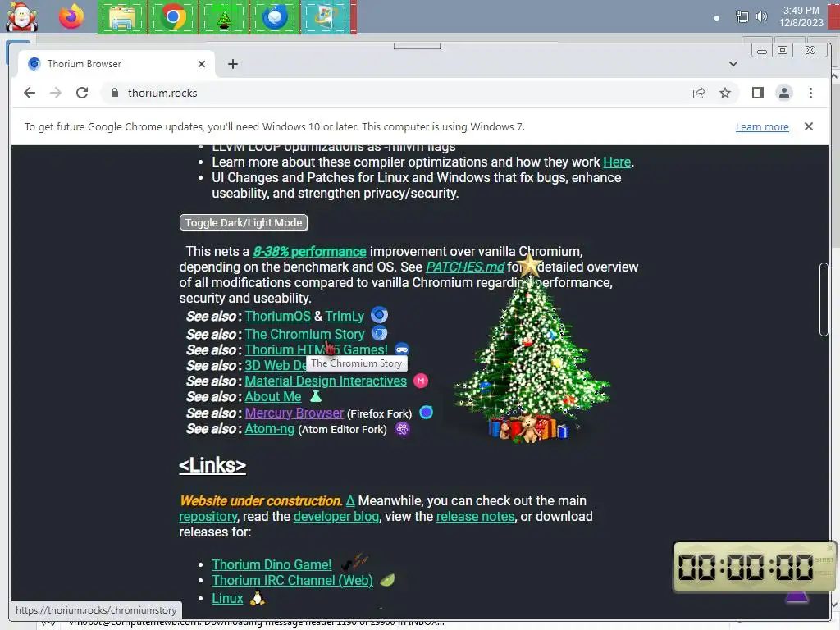840x630 pixels.
Task: Open the Christmas tree app taskbar icon
Action: [x=224, y=17]
